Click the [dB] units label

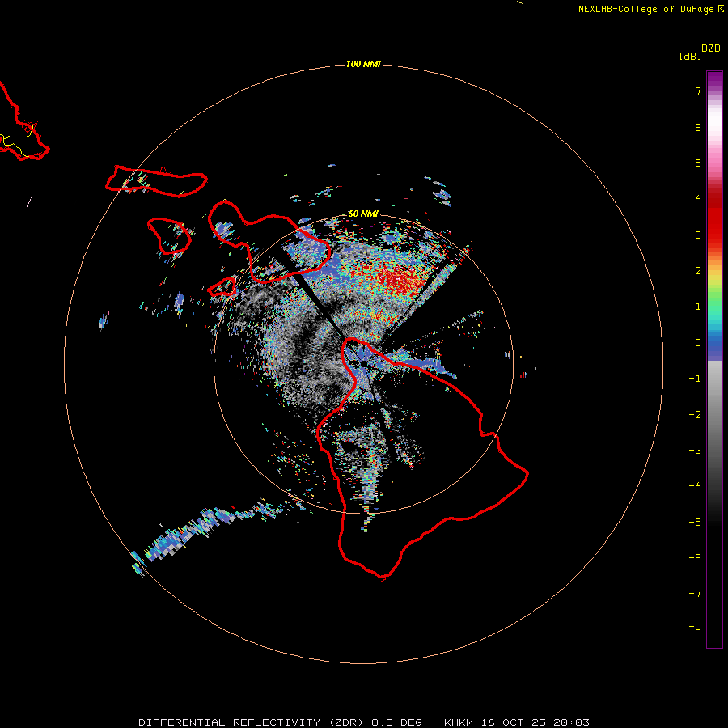[691, 57]
